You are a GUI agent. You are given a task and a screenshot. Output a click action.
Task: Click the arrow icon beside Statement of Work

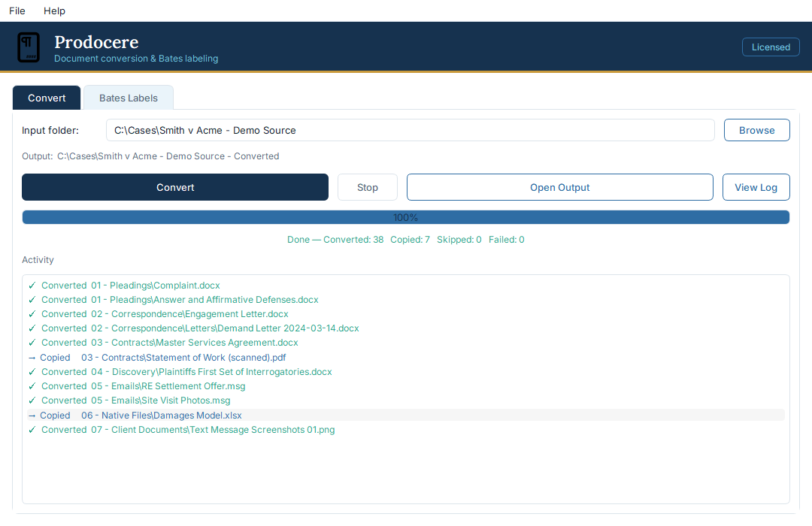32,358
